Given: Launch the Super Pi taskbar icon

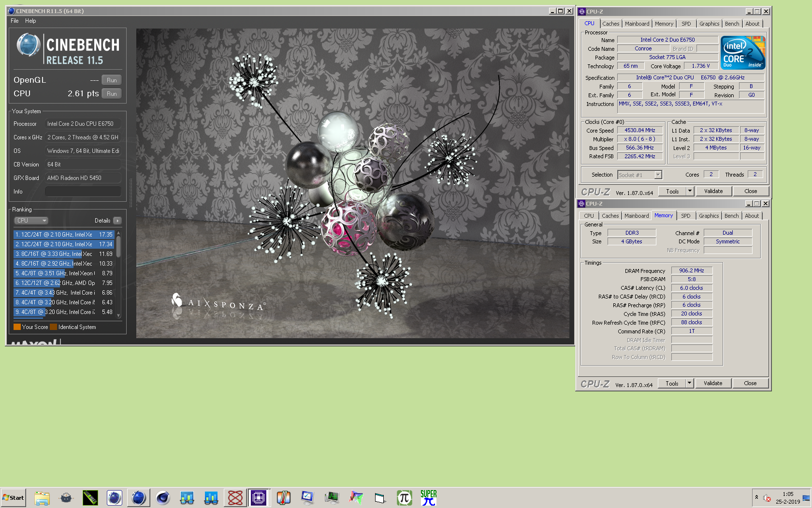Looking at the screenshot, I should [x=429, y=498].
